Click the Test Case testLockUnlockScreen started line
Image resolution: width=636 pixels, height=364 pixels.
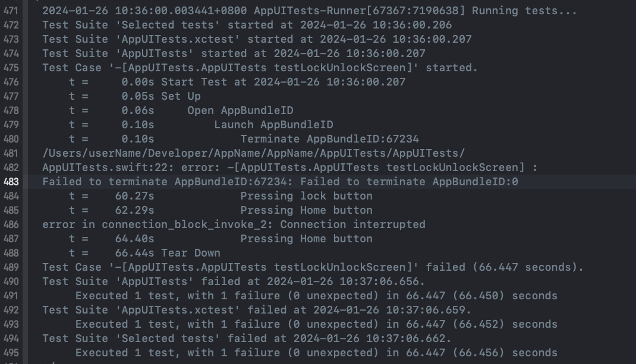(260, 68)
